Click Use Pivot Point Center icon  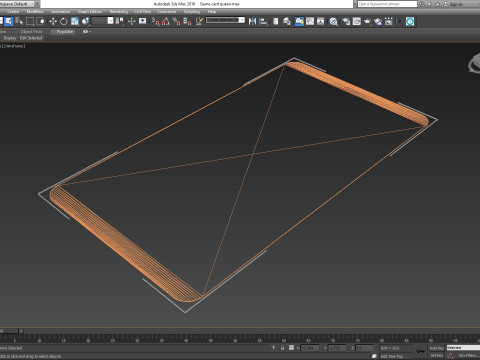[119, 21]
